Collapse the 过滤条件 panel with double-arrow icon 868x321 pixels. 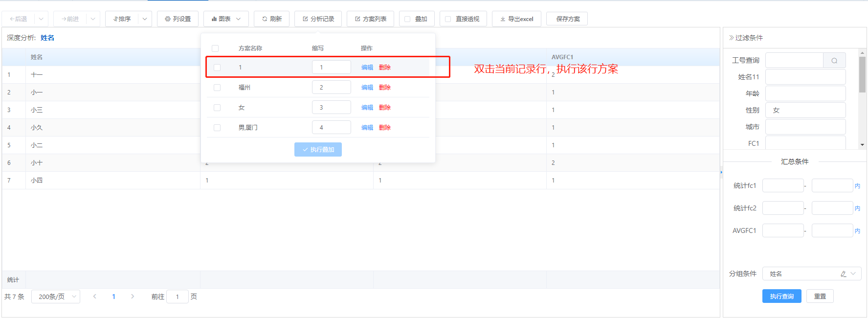pos(731,38)
